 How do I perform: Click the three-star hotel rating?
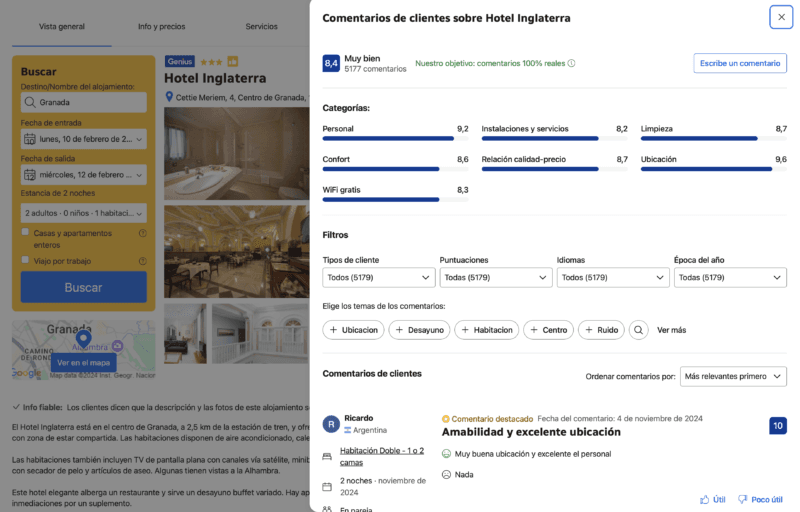click(211, 62)
